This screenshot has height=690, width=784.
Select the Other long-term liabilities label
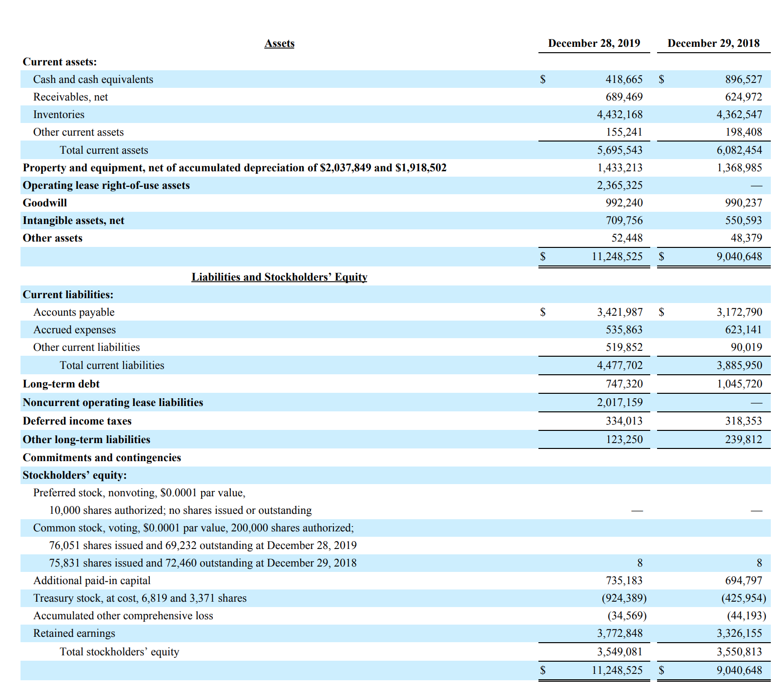pyautogui.click(x=86, y=440)
